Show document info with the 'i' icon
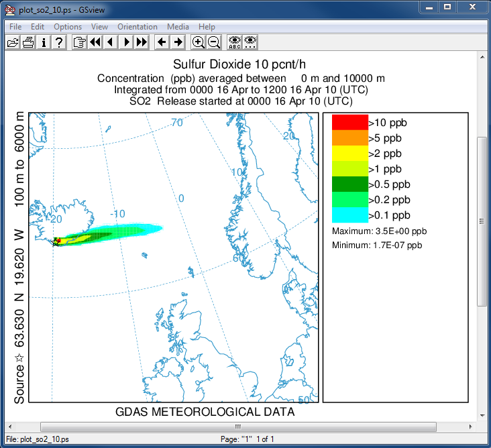 (x=44, y=42)
